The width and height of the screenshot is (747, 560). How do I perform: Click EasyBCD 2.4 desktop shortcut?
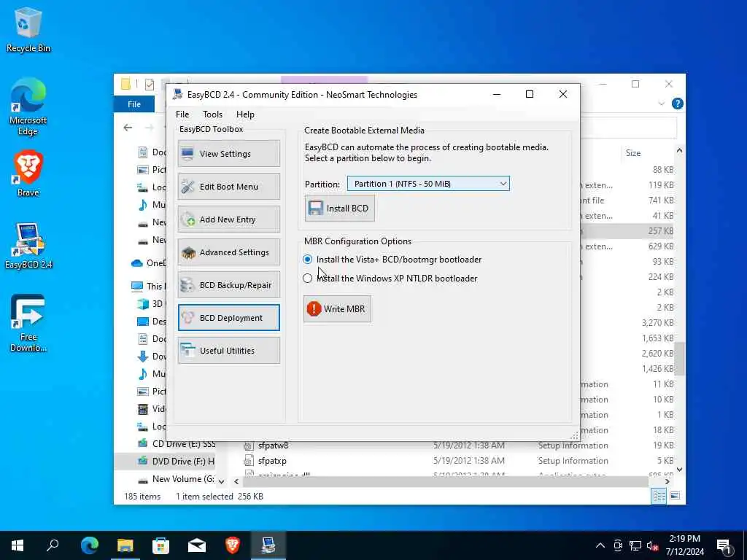pos(28,246)
